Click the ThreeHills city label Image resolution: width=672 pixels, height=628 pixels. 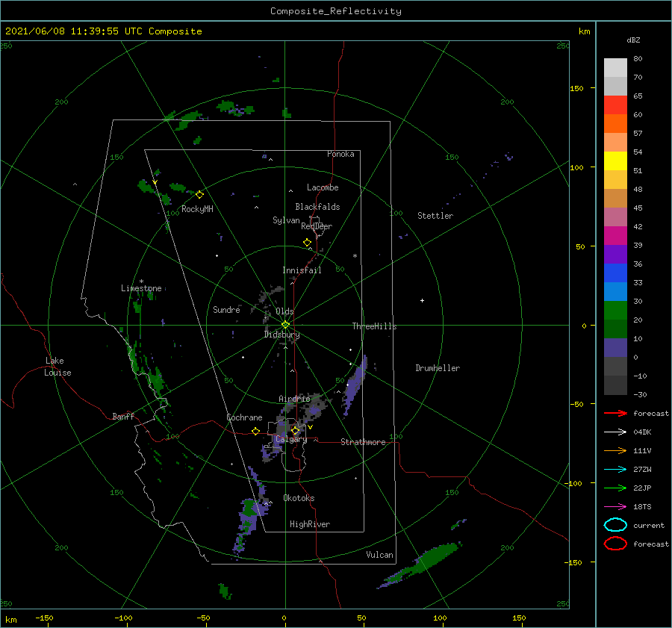click(x=374, y=326)
